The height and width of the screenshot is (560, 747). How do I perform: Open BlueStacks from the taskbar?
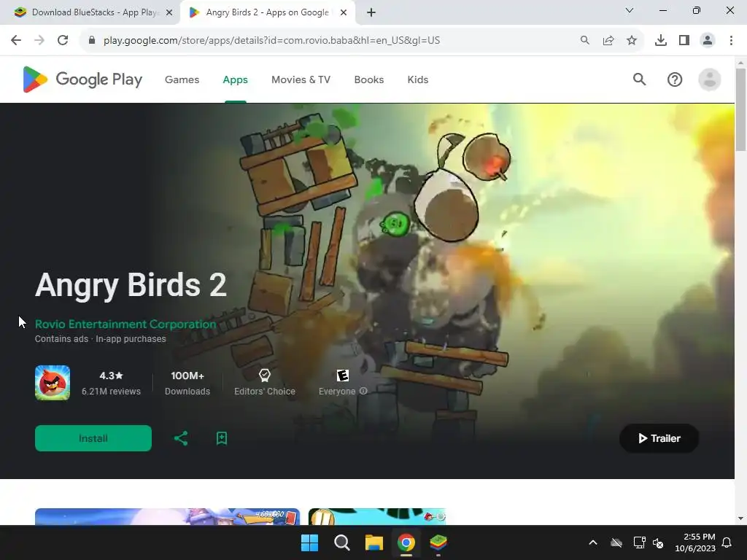point(438,542)
